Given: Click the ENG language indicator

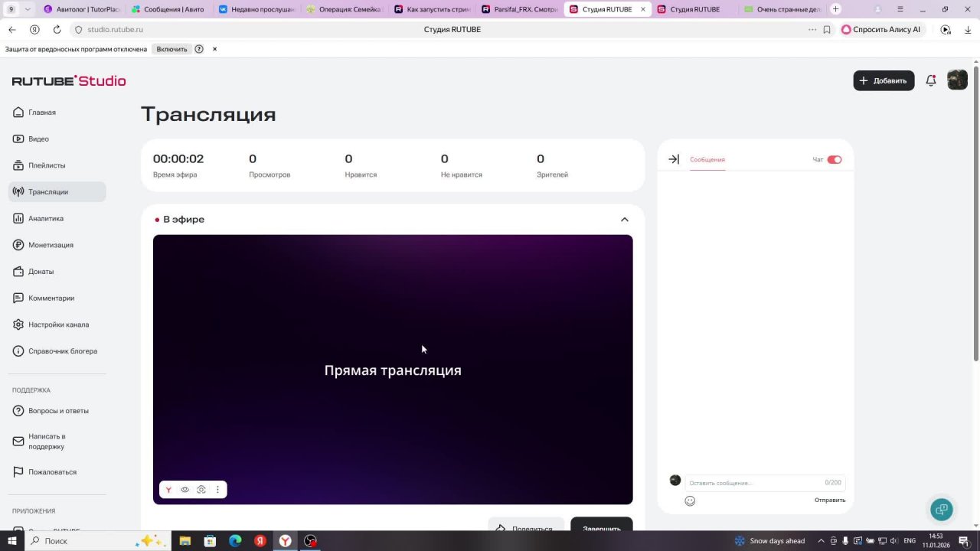Looking at the screenshot, I should [x=910, y=541].
